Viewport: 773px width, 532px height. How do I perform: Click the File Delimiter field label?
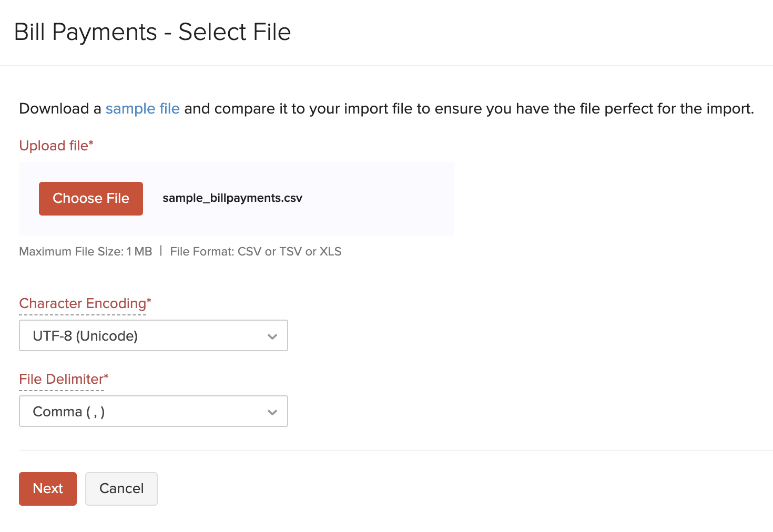tap(63, 378)
